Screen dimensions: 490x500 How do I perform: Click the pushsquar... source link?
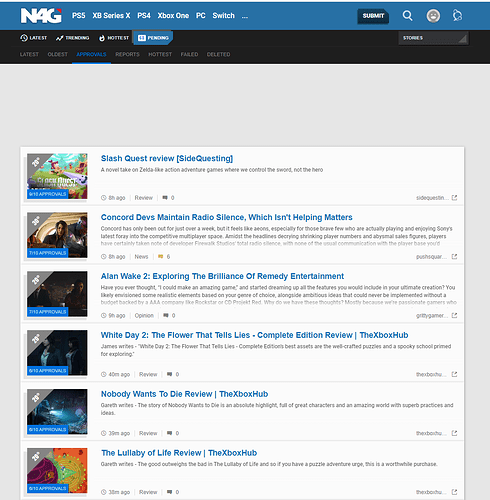pos(431,256)
